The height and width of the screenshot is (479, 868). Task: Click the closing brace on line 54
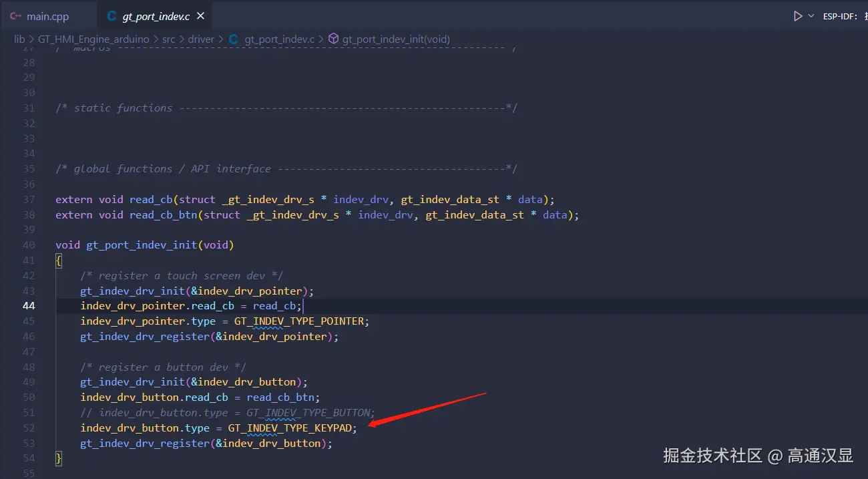tap(59, 458)
